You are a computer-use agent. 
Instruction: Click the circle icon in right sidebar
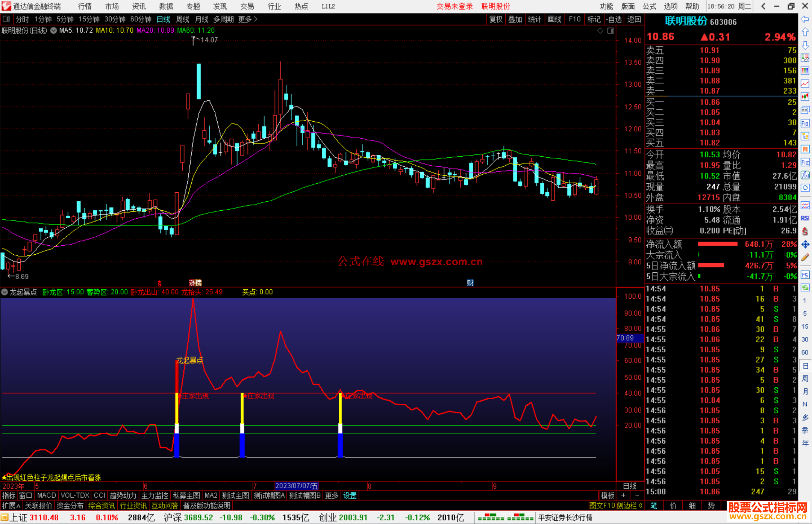pyautogui.click(x=805, y=188)
